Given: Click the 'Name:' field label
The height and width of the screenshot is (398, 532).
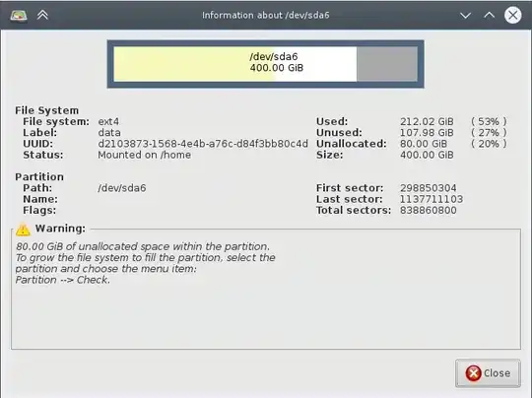Looking at the screenshot, I should pyautogui.click(x=40, y=199).
